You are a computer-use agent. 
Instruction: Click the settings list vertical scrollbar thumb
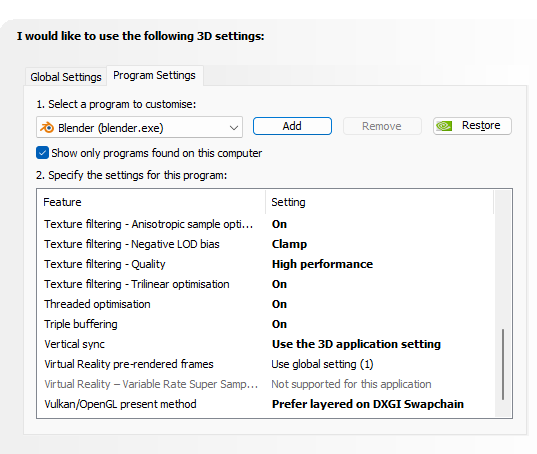[x=503, y=364]
